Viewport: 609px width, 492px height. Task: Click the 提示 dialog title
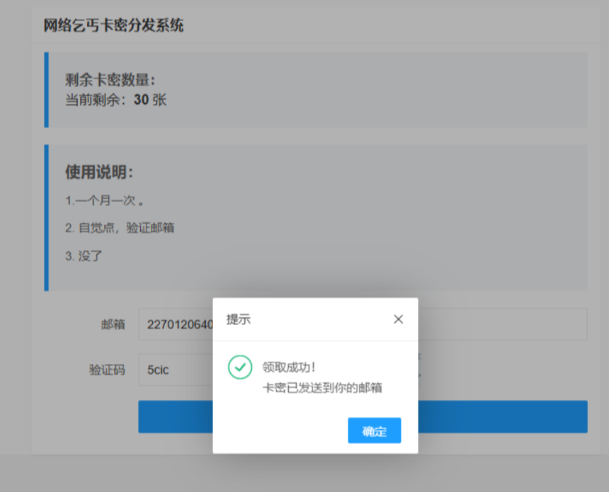tap(239, 319)
